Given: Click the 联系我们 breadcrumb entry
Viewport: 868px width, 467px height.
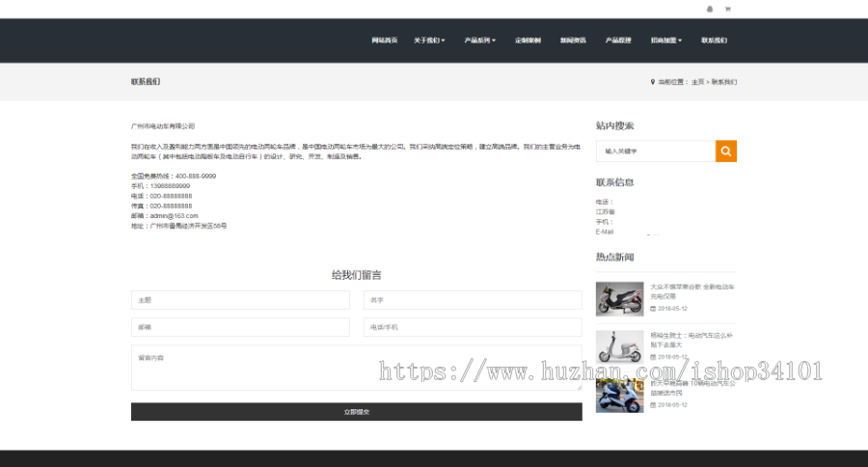Looking at the screenshot, I should coord(724,81).
